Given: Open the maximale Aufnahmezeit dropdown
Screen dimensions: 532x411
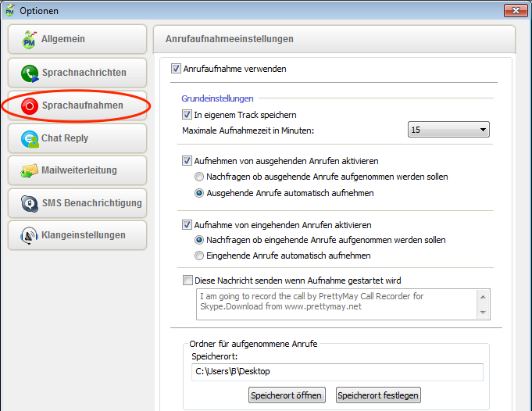Looking at the screenshot, I should click(448, 130).
